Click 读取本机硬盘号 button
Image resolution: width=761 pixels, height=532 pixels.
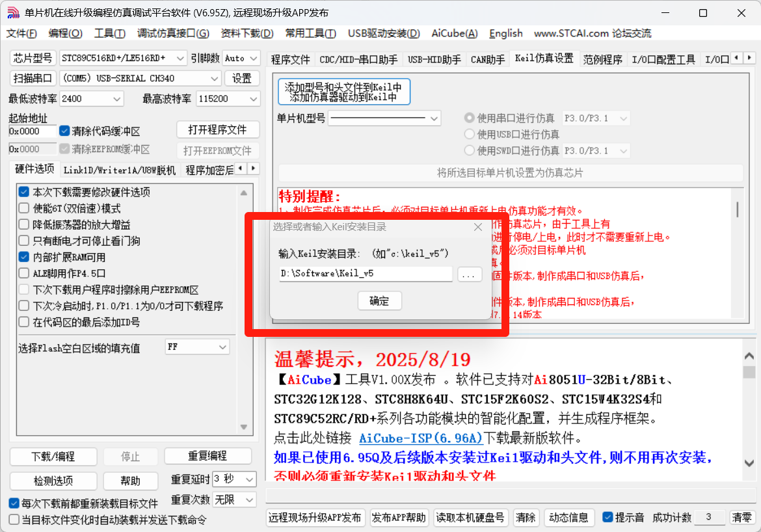pyautogui.click(x=470, y=518)
